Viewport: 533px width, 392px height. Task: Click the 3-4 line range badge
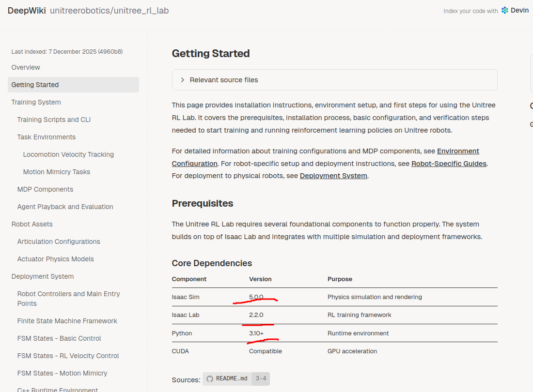(x=261, y=379)
